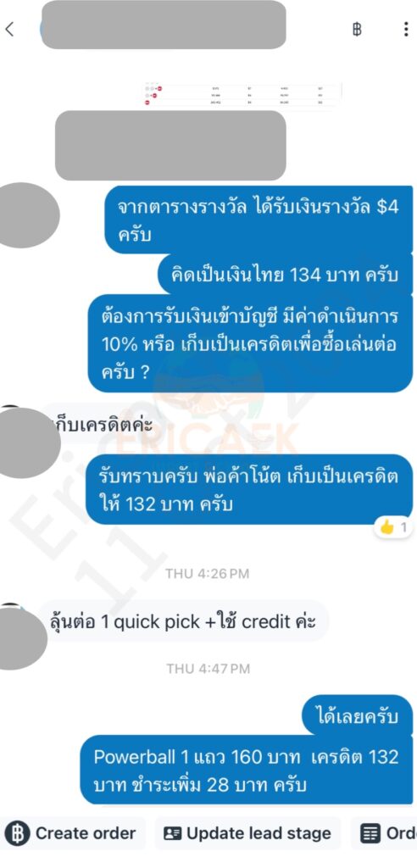Select the 134 baht message bubble
This screenshot has width=417, height=868.
[285, 275]
